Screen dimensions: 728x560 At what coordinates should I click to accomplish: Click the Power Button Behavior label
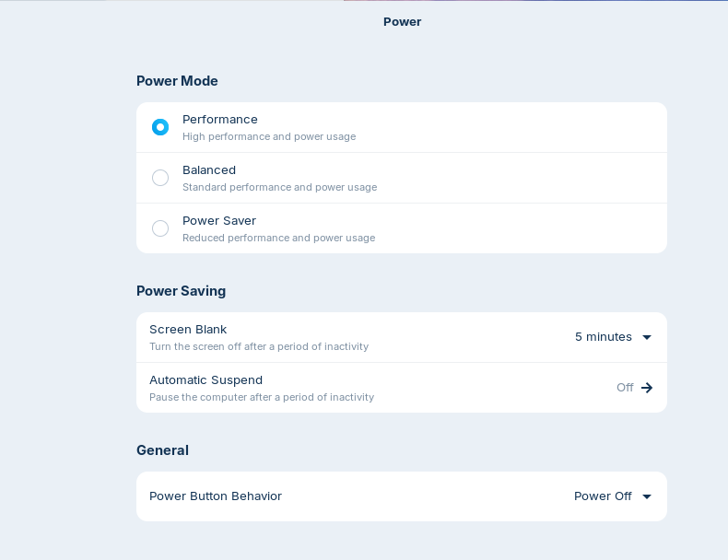[216, 496]
